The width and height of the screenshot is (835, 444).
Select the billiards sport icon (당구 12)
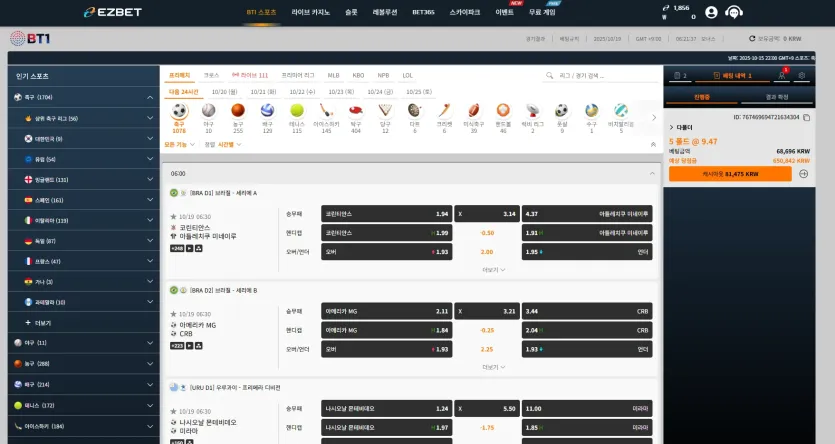[385, 110]
